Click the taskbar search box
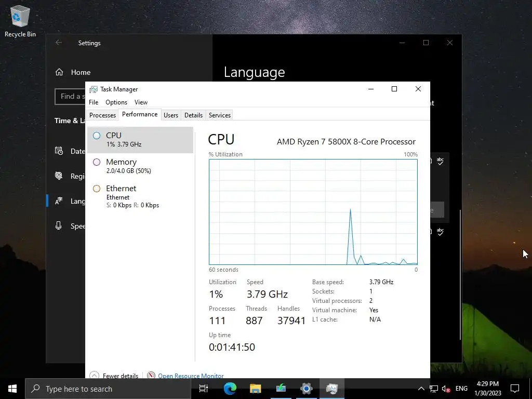532x399 pixels. click(x=108, y=389)
